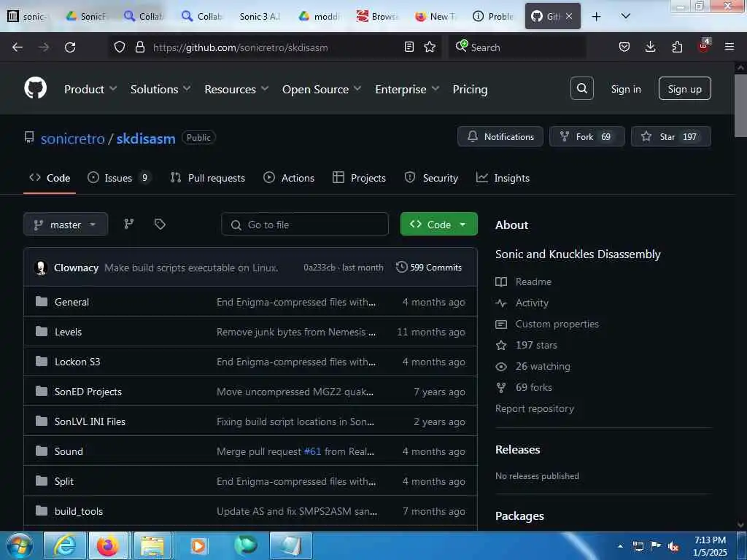Open the sonicretro owner link
Image resolution: width=747 pixels, height=560 pixels.
[72, 139]
